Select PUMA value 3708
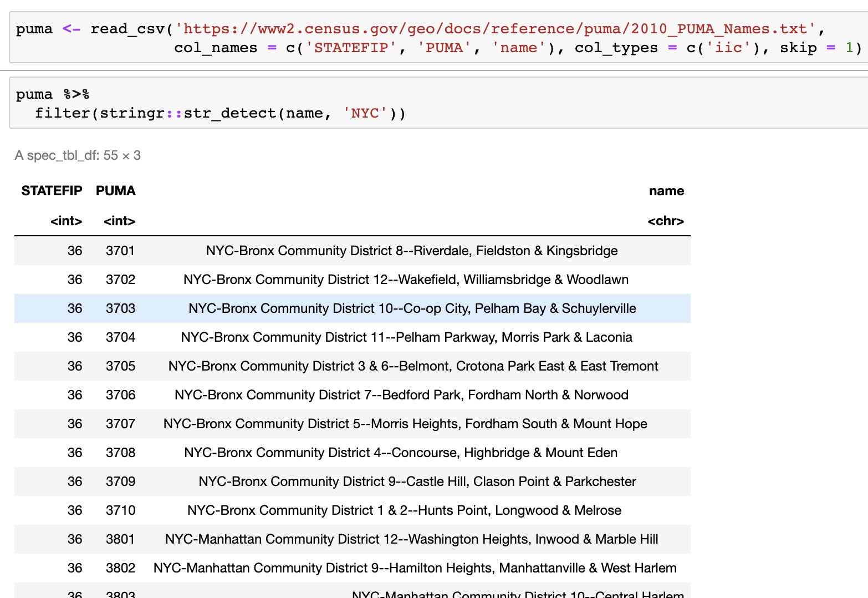The height and width of the screenshot is (598, 868). click(120, 453)
